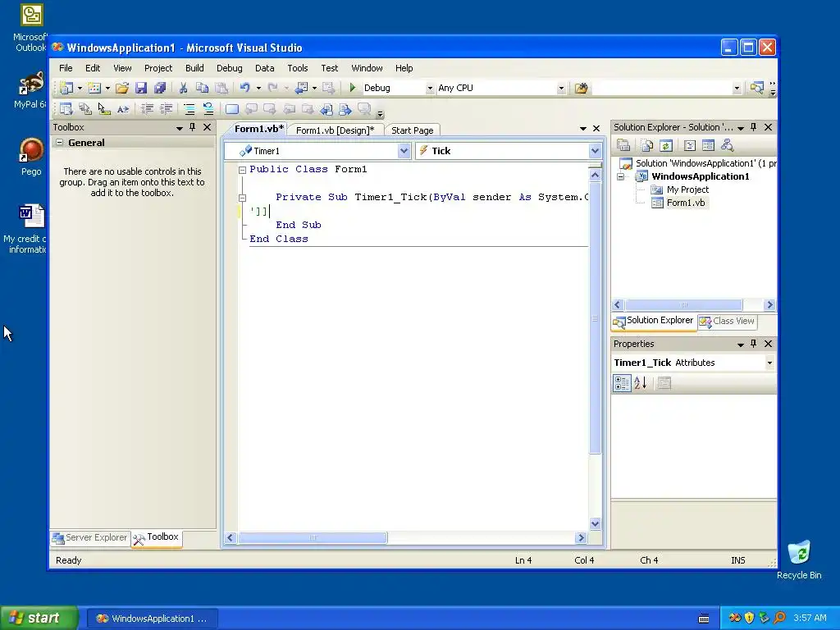
Task: Switch Properties to Categorized view
Action: [622, 383]
